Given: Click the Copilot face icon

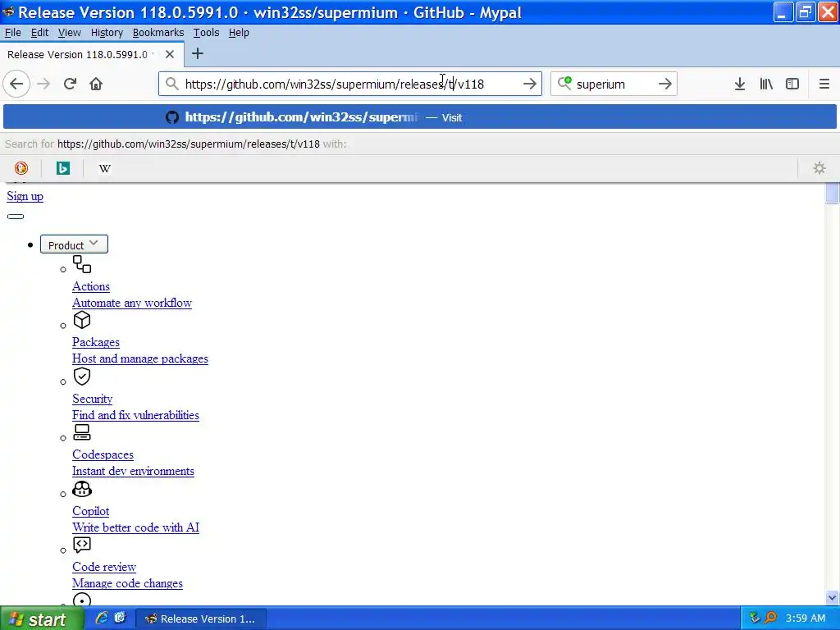Looking at the screenshot, I should [82, 489].
